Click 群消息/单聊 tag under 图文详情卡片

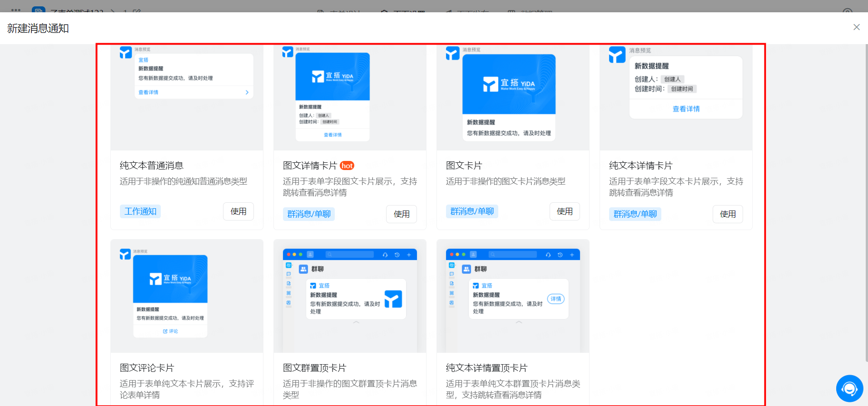click(x=309, y=214)
